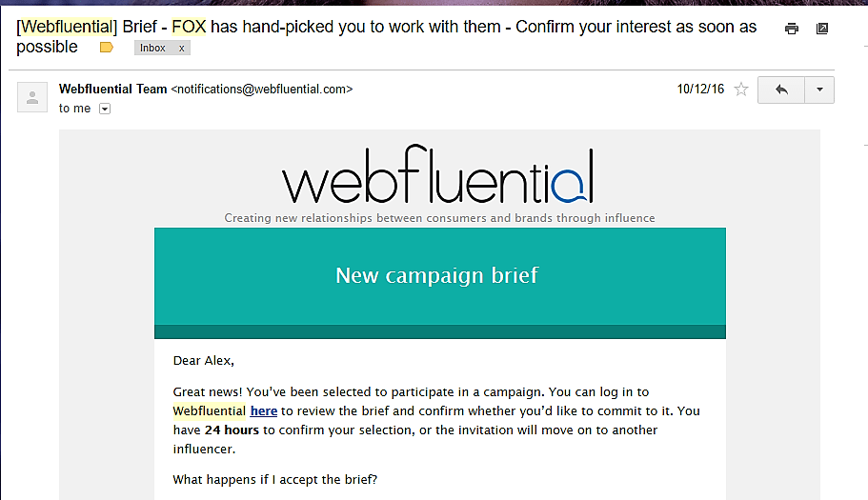Show details dropdown next to 'to me'
The height and width of the screenshot is (500, 868).
coord(105,109)
